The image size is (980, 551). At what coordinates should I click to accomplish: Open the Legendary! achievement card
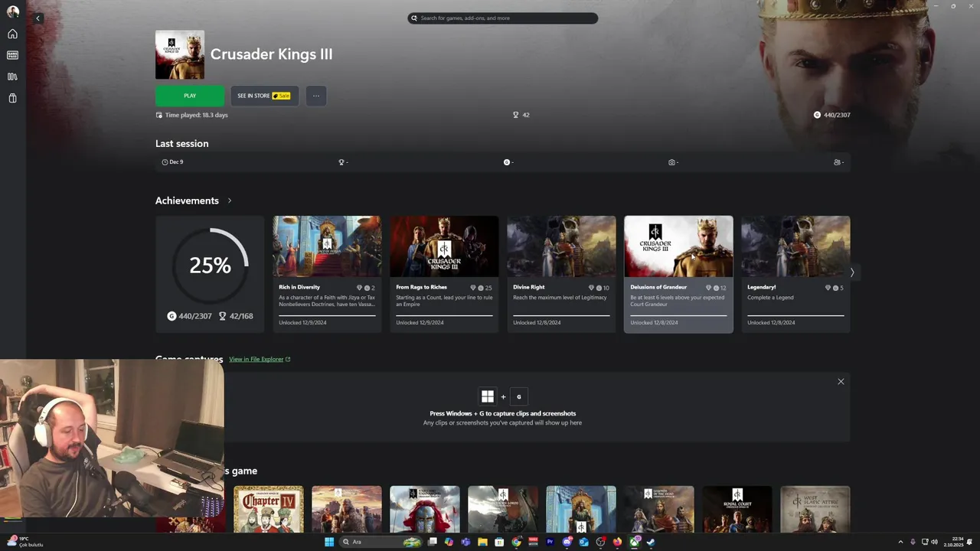(x=795, y=274)
